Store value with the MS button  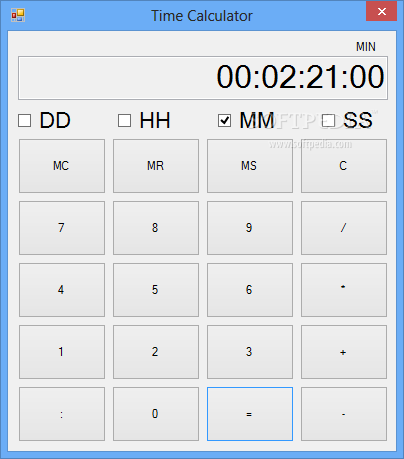coord(250,166)
